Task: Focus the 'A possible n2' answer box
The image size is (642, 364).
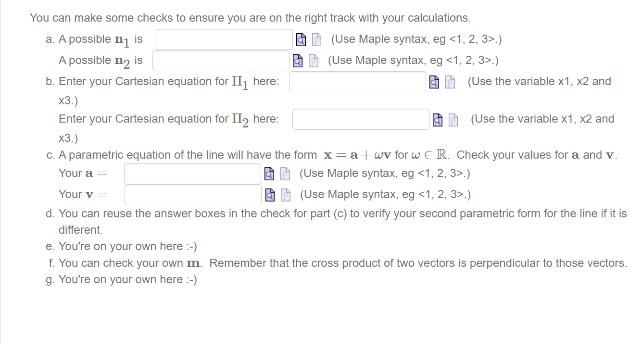Action: coord(221,61)
